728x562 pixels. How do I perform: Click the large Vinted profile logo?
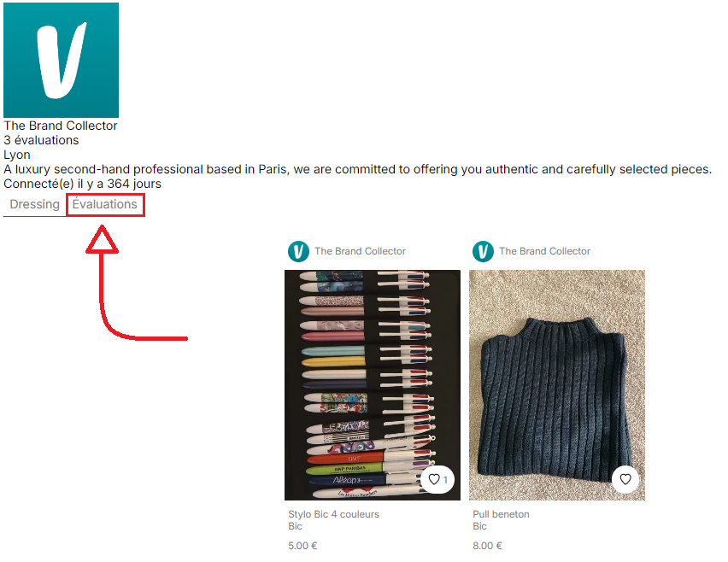point(62,60)
